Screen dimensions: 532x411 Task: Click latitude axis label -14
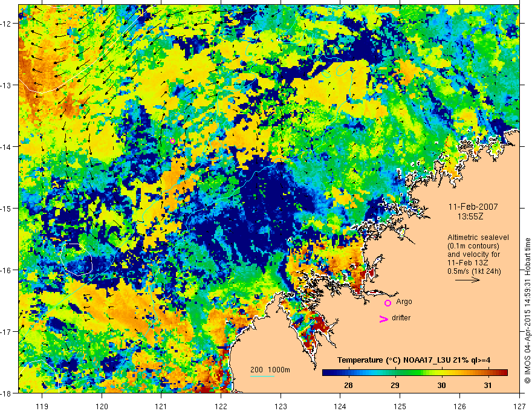[6, 147]
